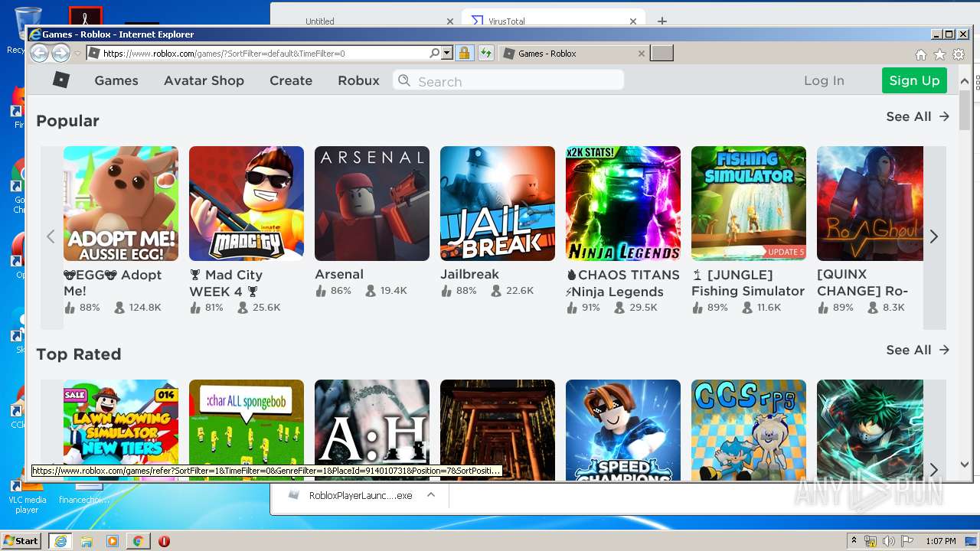Open the media player taskbar icon
Viewport: 980px width, 551px height.
click(113, 540)
